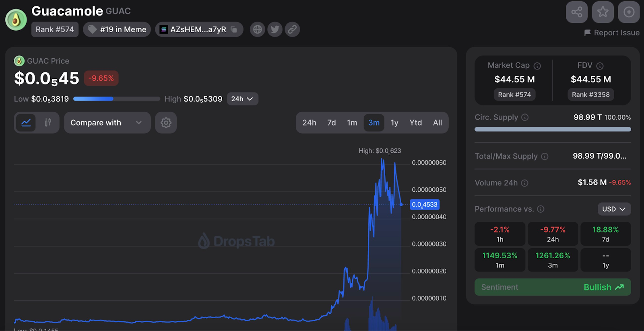Screen dimensions: 644x331
Task: Select the 1m chart range tab
Action: tap(352, 123)
